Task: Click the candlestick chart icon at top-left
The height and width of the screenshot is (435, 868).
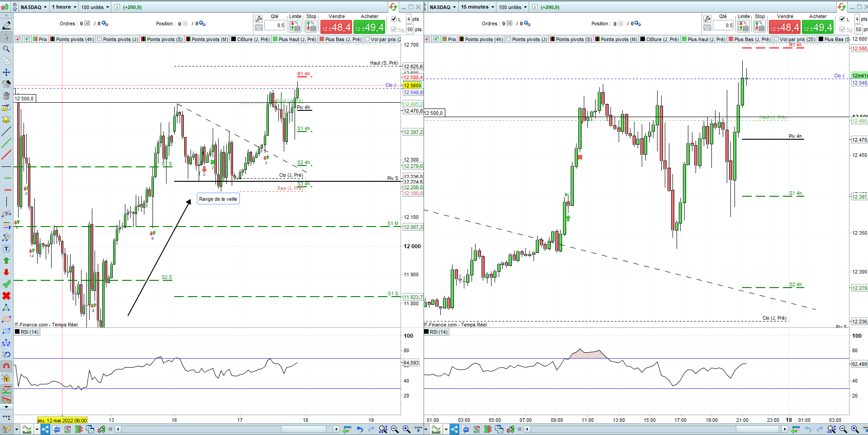Action: click(x=5, y=7)
